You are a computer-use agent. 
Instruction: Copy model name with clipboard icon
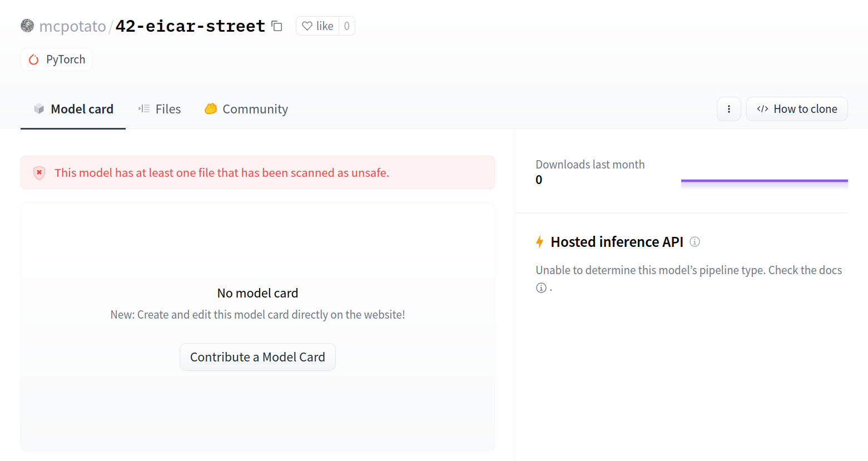pyautogui.click(x=277, y=26)
